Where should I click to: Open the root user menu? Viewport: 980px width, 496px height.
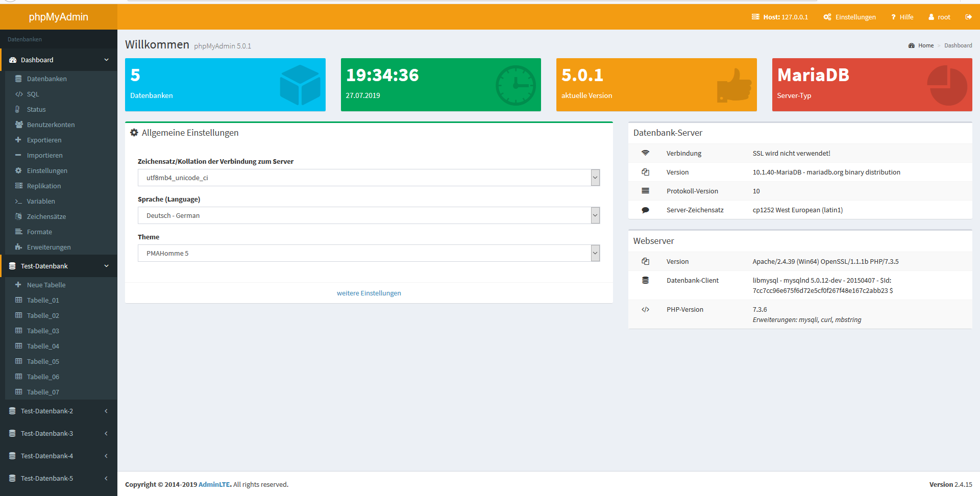(939, 17)
